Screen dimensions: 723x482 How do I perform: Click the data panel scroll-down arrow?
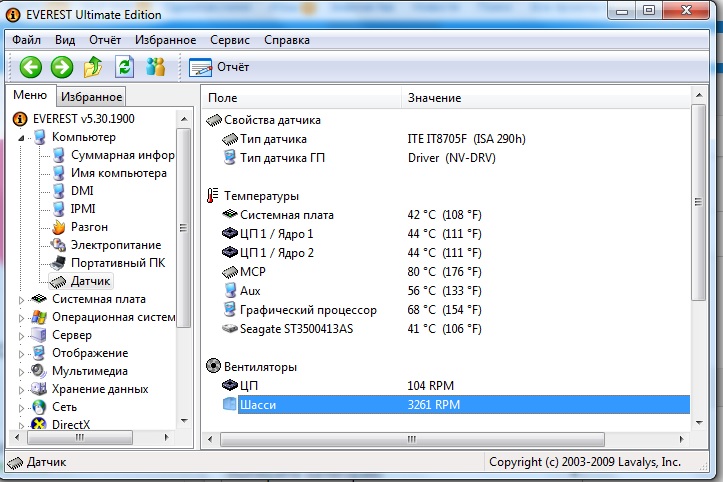click(699, 422)
